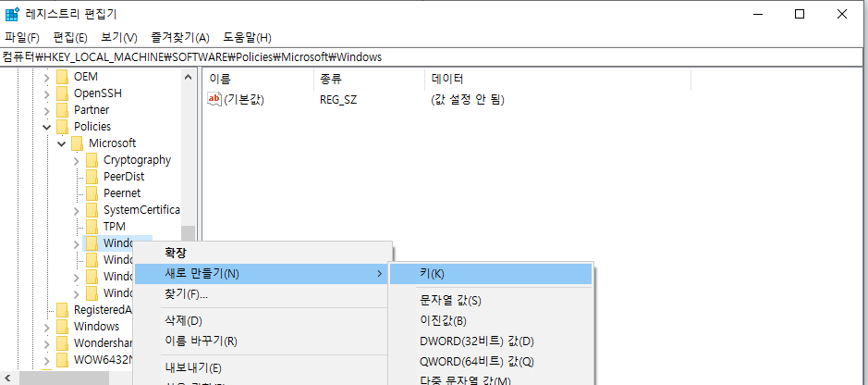Select the Cryptography folder icon
Viewport: 868px width, 385px height.
[x=92, y=160]
